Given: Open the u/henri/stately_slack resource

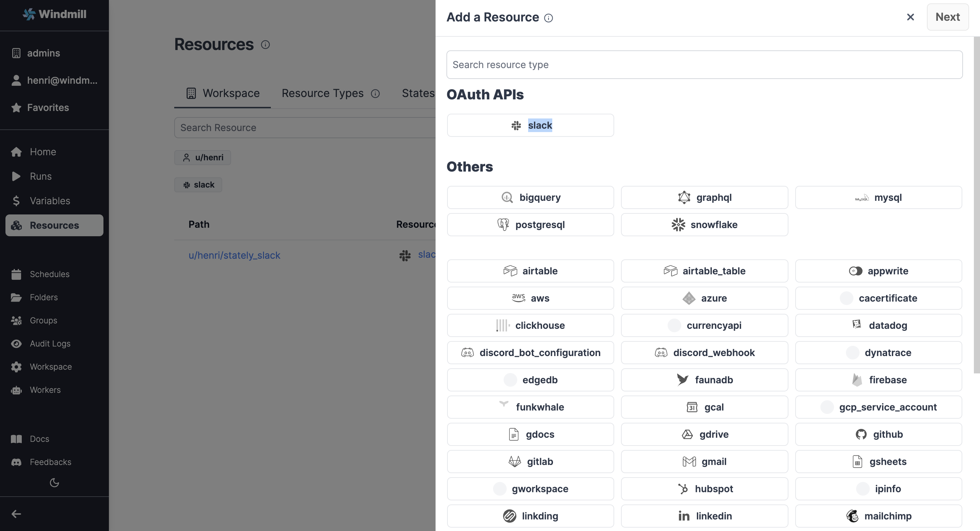Looking at the screenshot, I should click(234, 255).
